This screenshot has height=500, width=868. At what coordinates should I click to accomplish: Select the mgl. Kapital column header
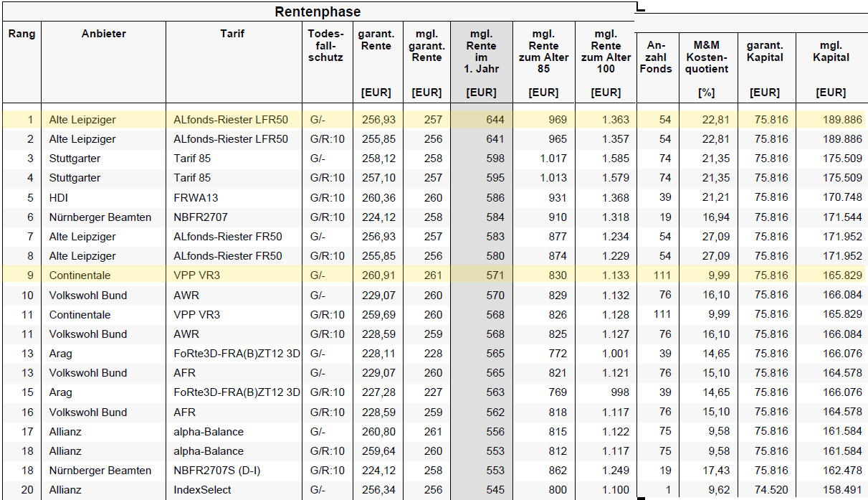click(831, 51)
